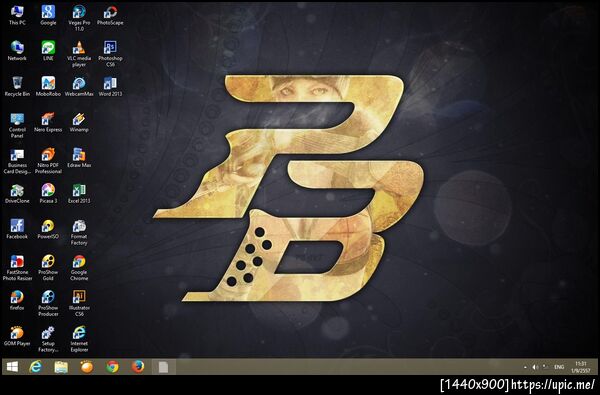Select the Facebook desktop shortcut
600x395 pixels.
coord(17,229)
